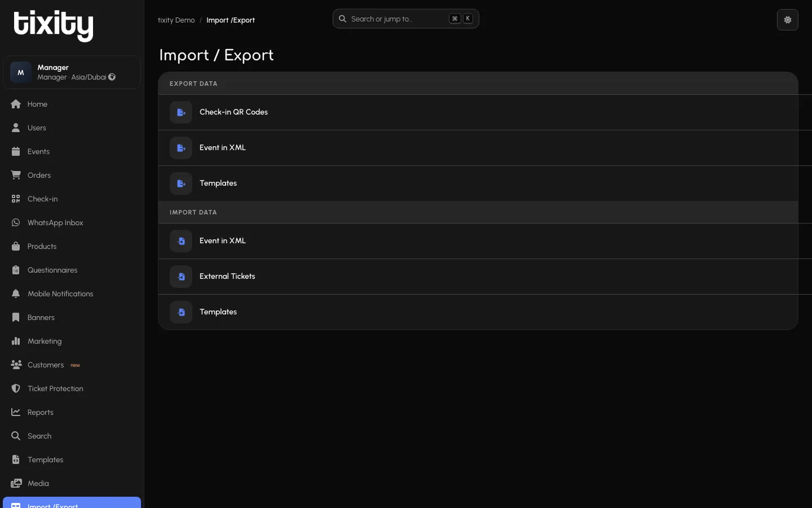Click the Users person icon
Screen dimensions: 812x508
pyautogui.click(x=16, y=128)
